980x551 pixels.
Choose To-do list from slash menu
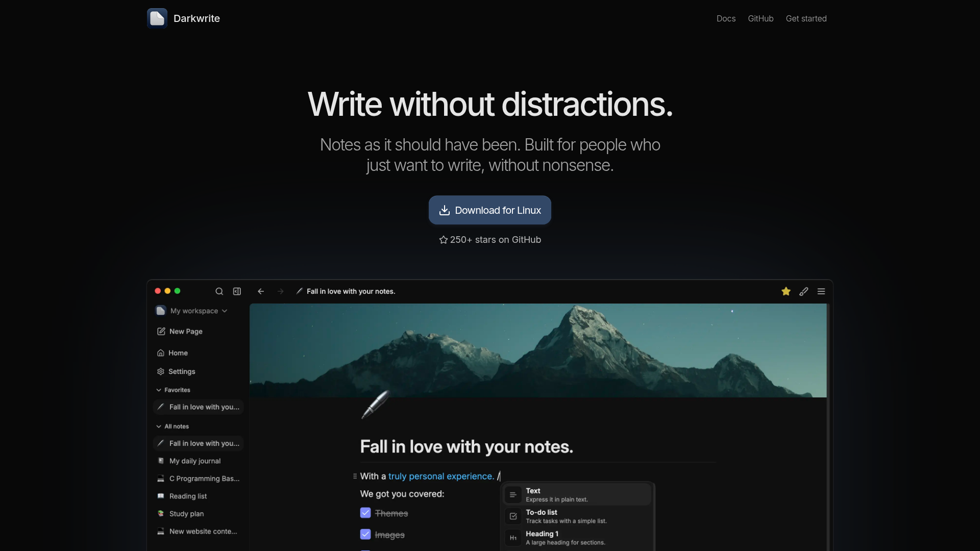(x=577, y=516)
